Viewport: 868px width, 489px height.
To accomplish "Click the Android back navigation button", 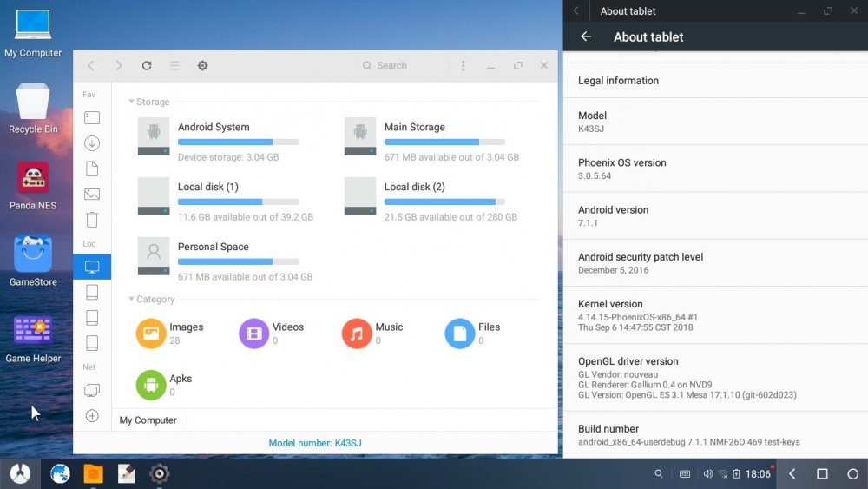I will coord(792,473).
